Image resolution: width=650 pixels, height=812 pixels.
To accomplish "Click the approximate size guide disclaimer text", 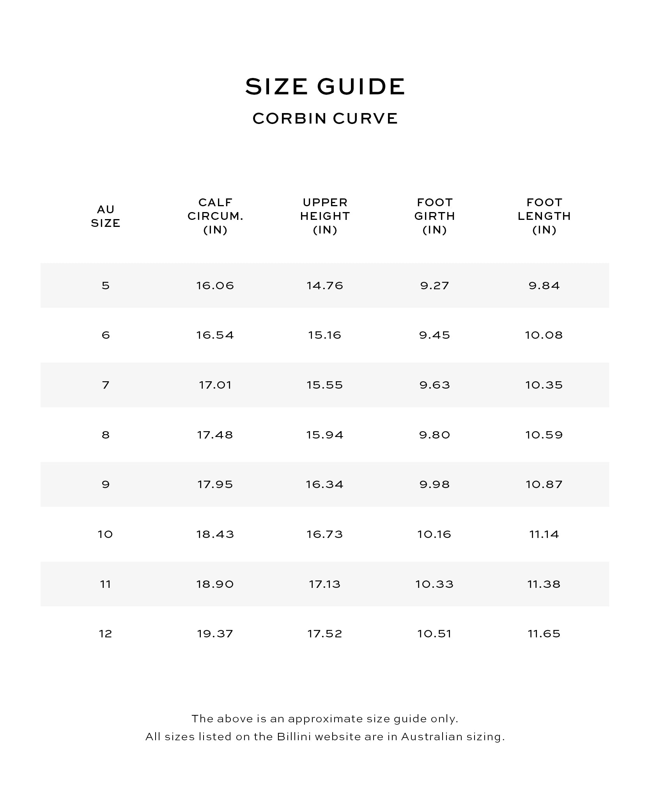I will click(325, 719).
